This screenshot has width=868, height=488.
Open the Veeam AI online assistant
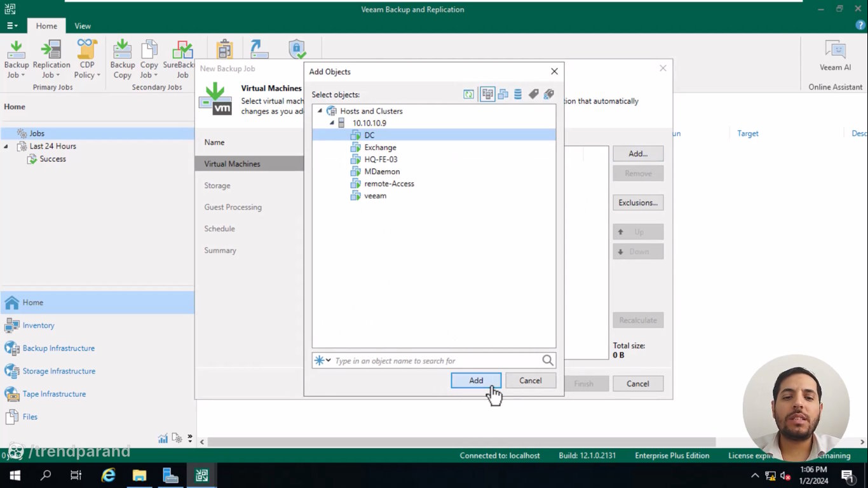click(835, 55)
